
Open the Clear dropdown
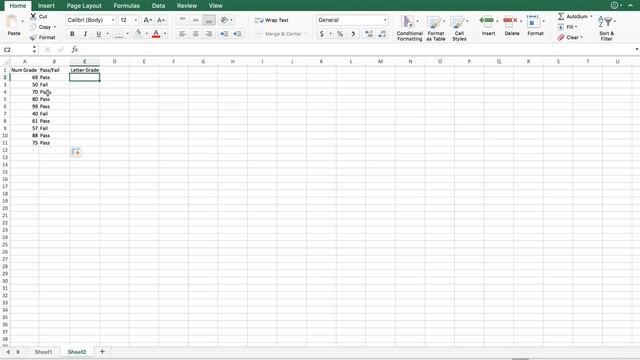tap(569, 38)
